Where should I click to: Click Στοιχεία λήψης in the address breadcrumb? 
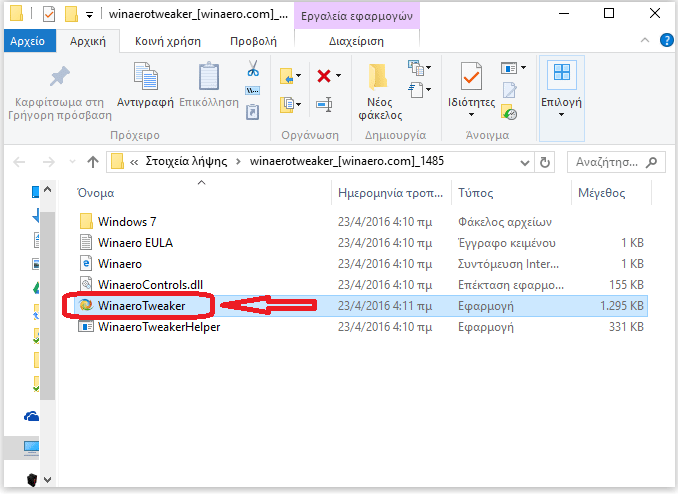pos(186,161)
